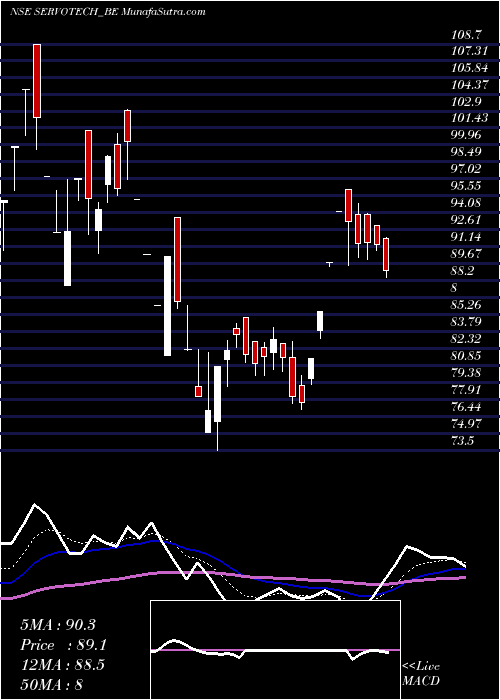Click the 12MA : 88.5 readout
Image resolution: width=500 pixels, height=700 pixels.
point(62,665)
